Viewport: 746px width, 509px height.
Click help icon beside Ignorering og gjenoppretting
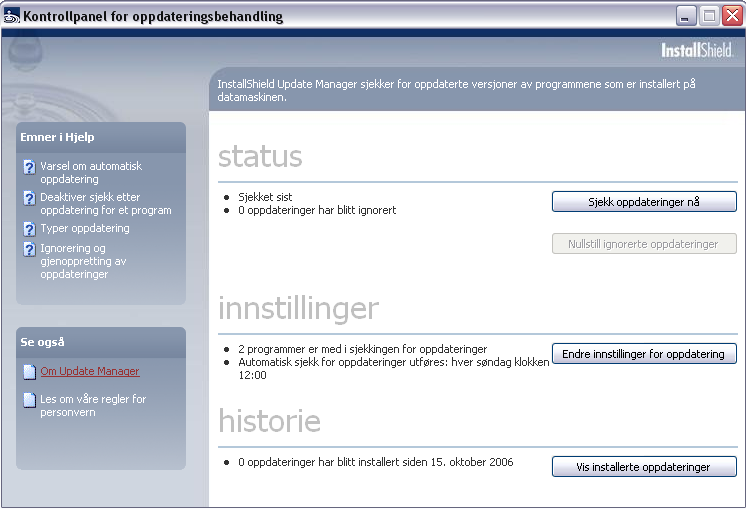tap(29, 249)
